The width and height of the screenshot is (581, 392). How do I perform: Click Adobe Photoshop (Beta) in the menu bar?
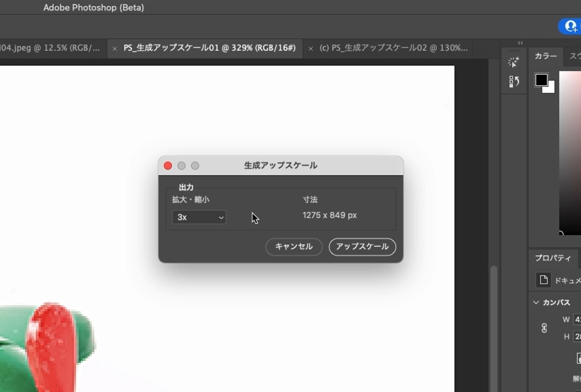pyautogui.click(x=93, y=8)
